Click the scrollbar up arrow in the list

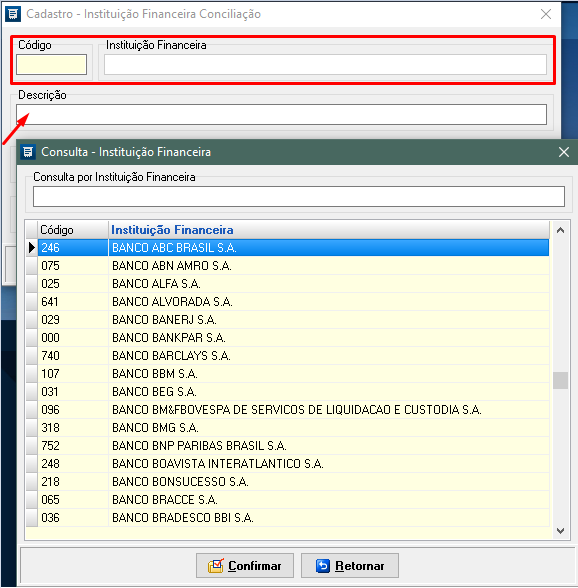(x=560, y=230)
